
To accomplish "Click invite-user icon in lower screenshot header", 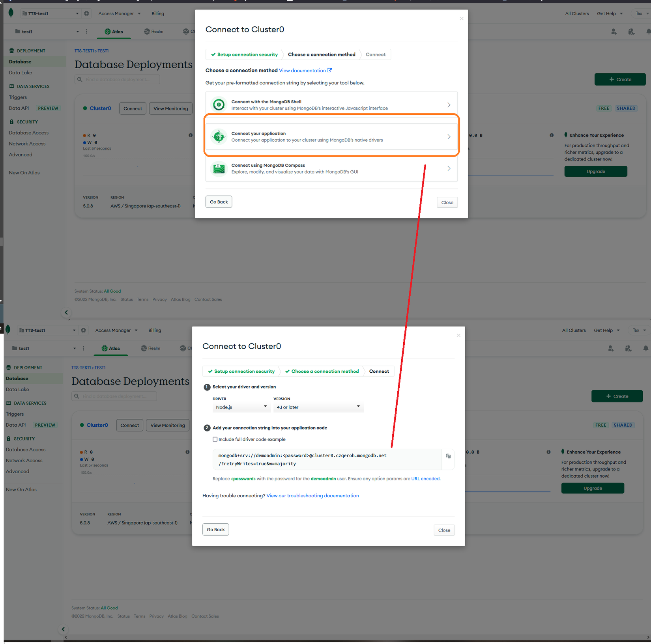I will (611, 348).
